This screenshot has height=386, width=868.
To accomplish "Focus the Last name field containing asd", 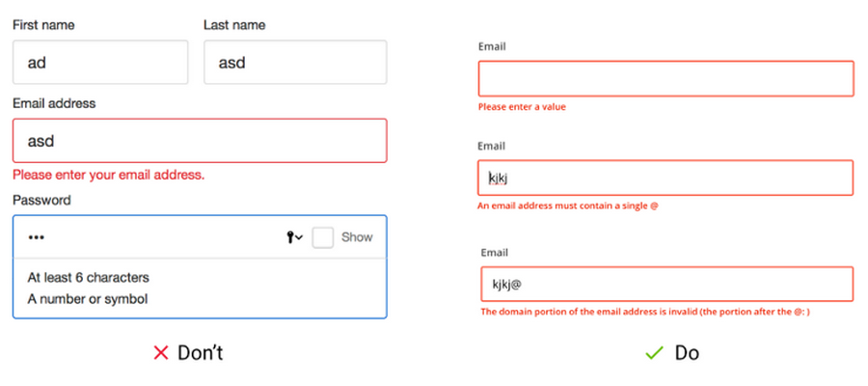I will [x=295, y=62].
